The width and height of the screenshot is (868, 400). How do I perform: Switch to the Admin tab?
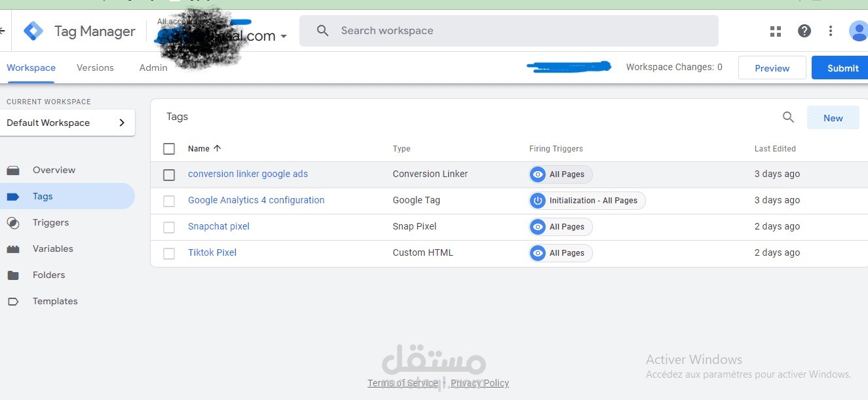click(153, 68)
